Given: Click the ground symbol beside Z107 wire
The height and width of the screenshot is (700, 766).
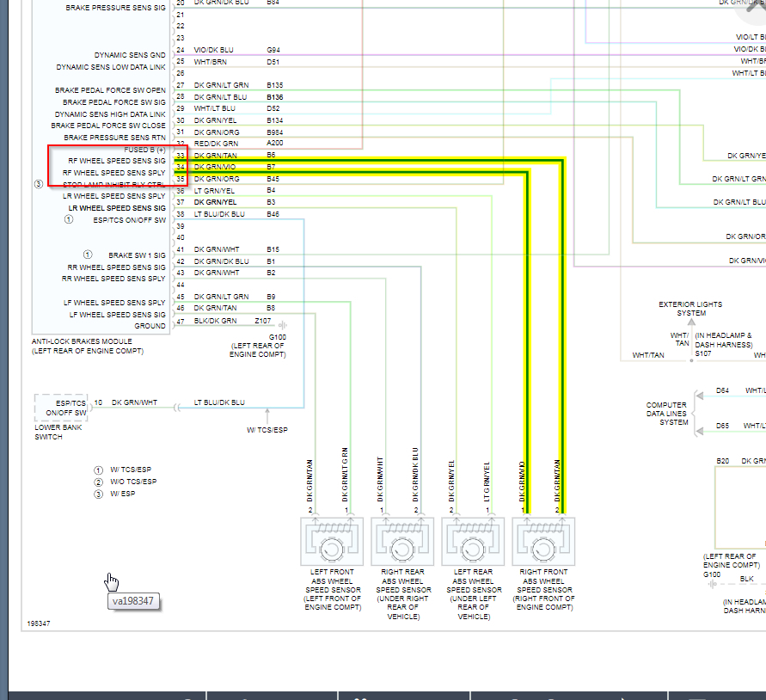Looking at the screenshot, I should [283, 325].
